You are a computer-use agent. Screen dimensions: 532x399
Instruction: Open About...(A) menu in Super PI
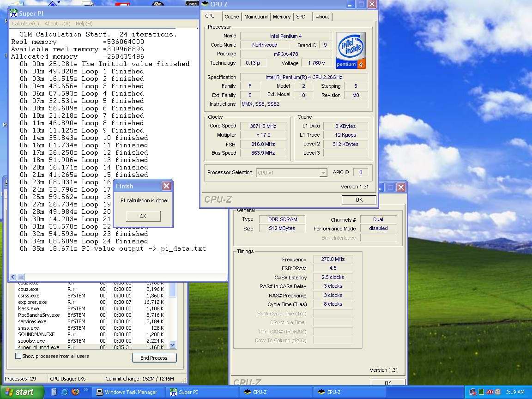click(57, 24)
